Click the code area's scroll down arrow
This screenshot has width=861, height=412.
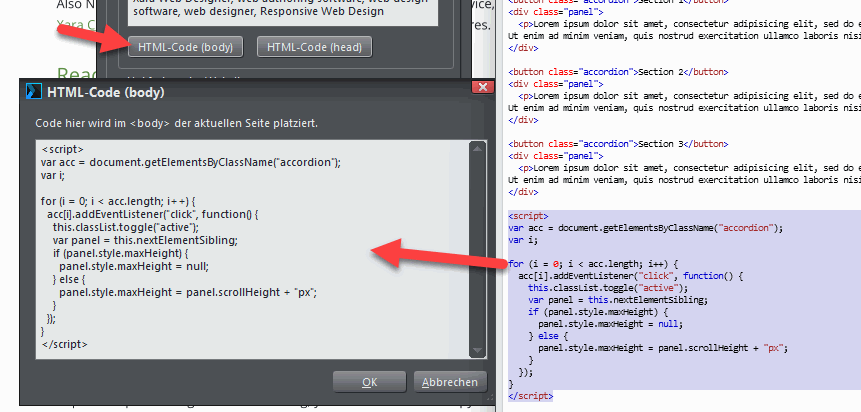477,350
